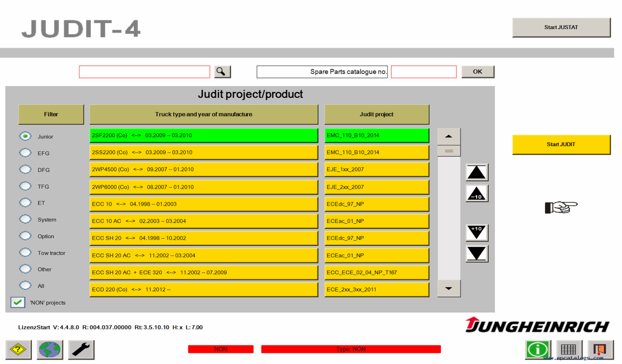Open the wrench settings icon
622x364 pixels.
click(81, 350)
